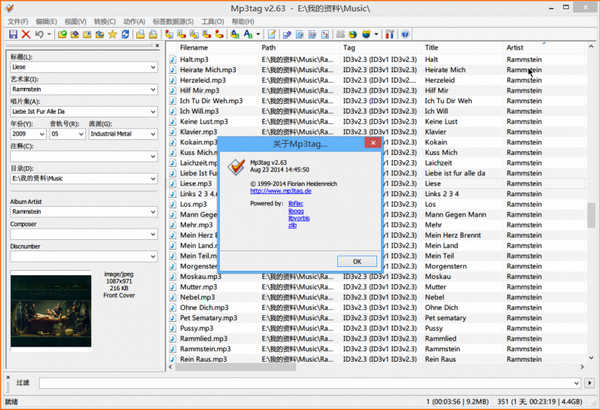
Task: Click the file icon beside Nebel.mp3
Action: [173, 297]
